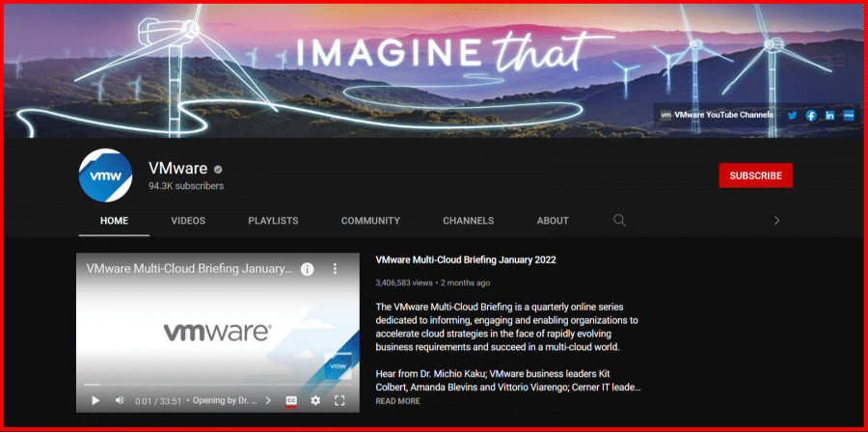Image resolution: width=868 pixels, height=432 pixels.
Task: Show video info card icon
Action: 307,269
